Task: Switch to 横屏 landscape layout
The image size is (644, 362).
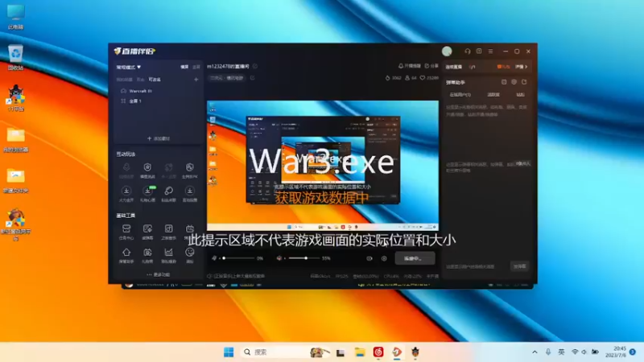Action: coord(184,67)
